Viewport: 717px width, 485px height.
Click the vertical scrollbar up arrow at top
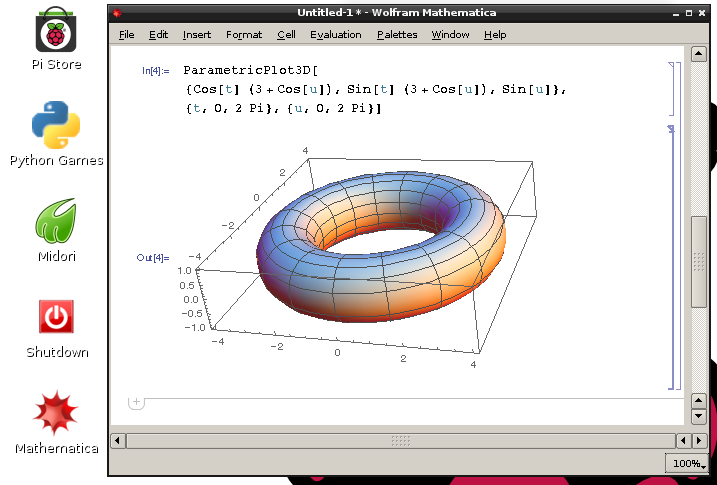(698, 54)
